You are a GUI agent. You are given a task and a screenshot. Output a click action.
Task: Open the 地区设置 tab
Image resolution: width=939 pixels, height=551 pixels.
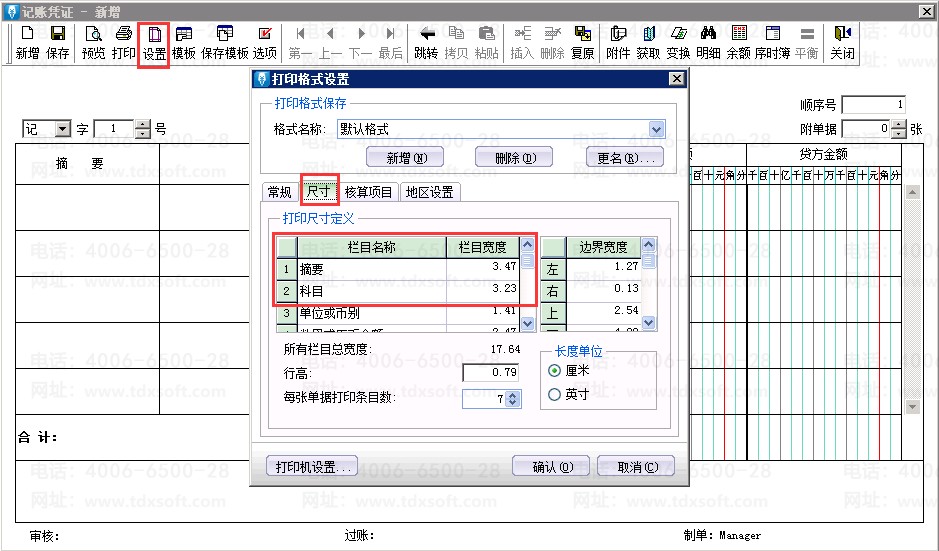pyautogui.click(x=429, y=192)
